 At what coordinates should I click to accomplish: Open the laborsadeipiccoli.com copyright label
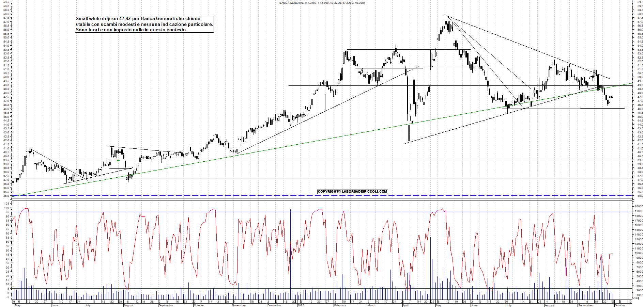click(352, 192)
